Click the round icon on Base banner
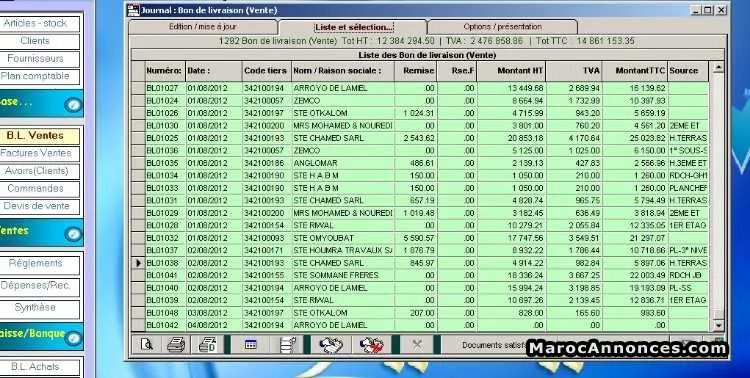 (73, 105)
